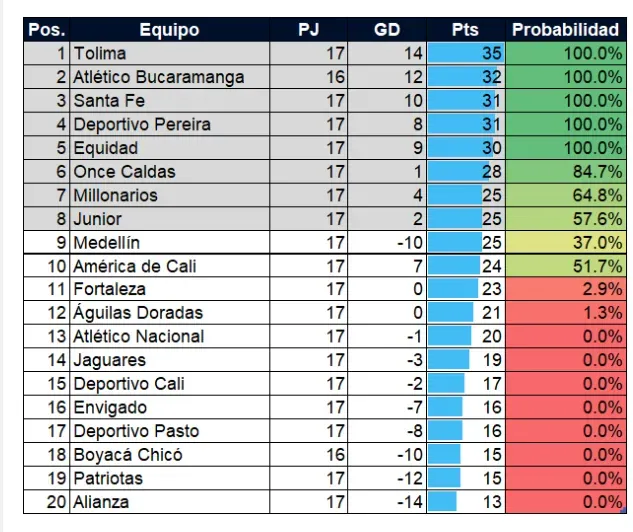Click the PJ column header

(x=309, y=30)
